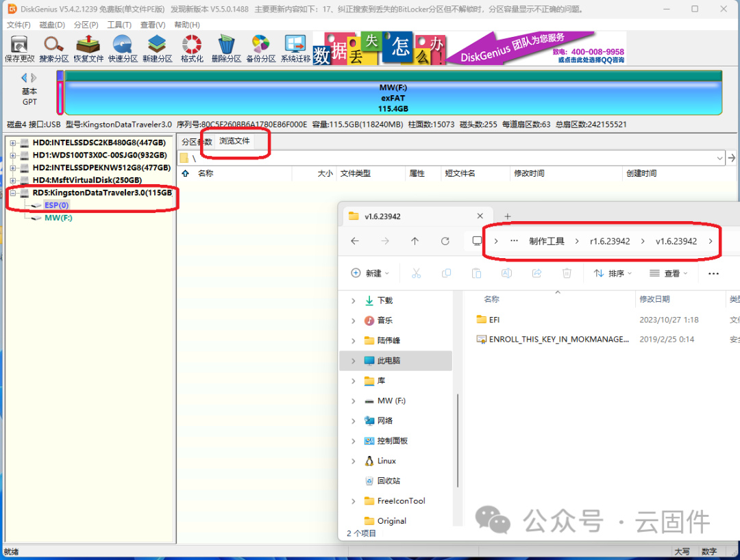Close the v1.6.23942 Explorer tab
This screenshot has height=560, width=740.
click(480, 216)
